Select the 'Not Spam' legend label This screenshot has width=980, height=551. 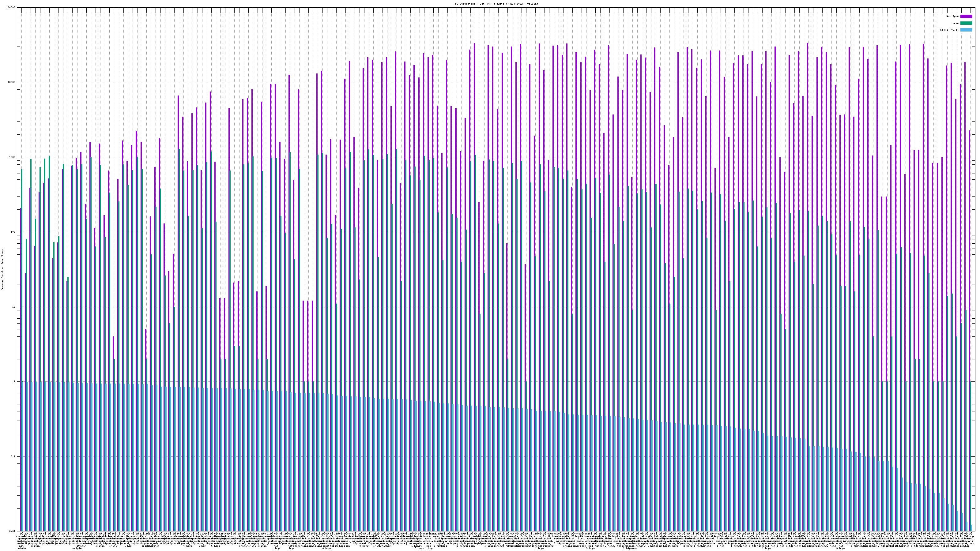point(953,16)
